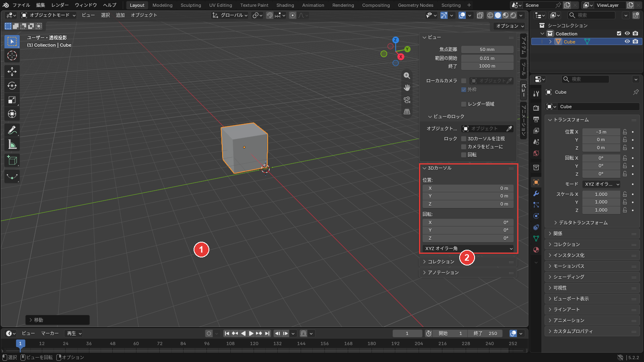Click the timeline 終了 250 frame field
The height and width of the screenshot is (362, 644).
(x=485, y=333)
